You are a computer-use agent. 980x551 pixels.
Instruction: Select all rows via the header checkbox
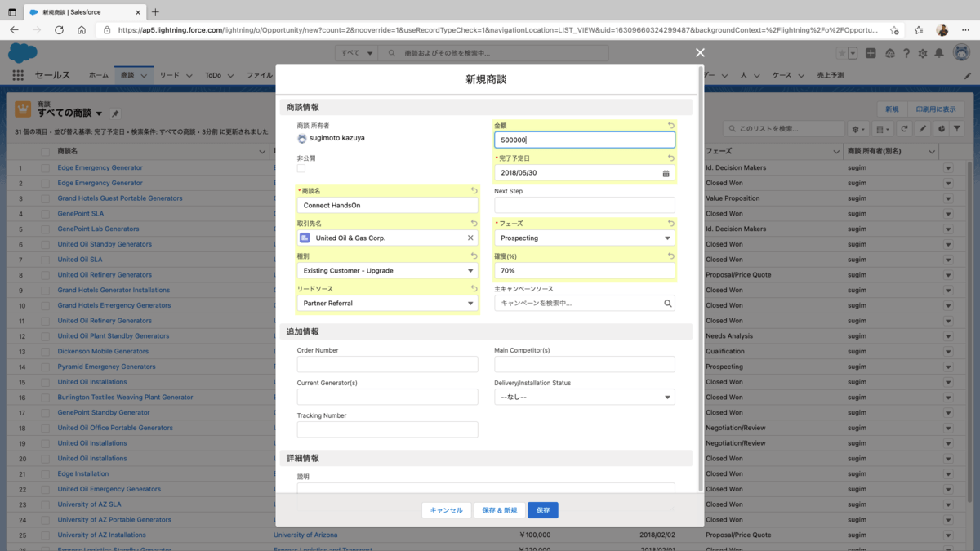tap(46, 152)
